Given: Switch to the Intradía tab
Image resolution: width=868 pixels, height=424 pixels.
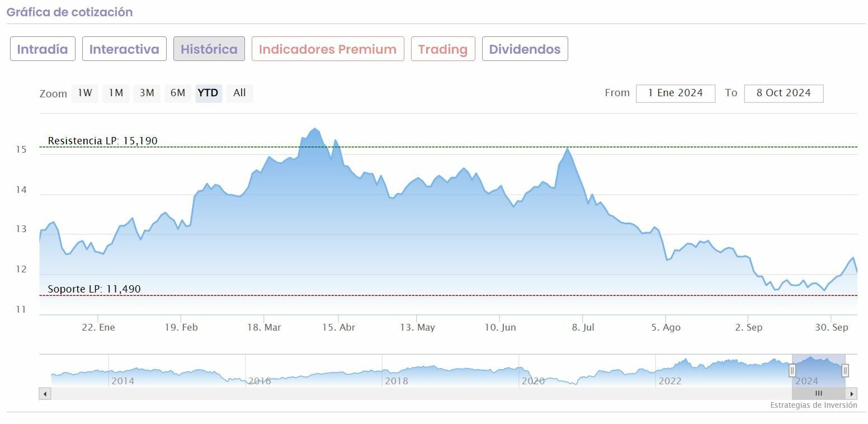Looking at the screenshot, I should tap(43, 49).
